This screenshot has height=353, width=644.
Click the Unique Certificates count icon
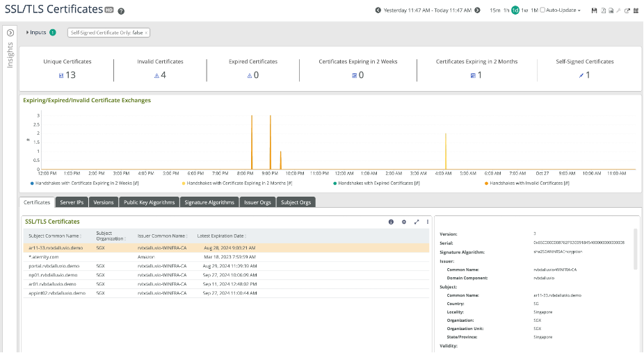click(61, 76)
